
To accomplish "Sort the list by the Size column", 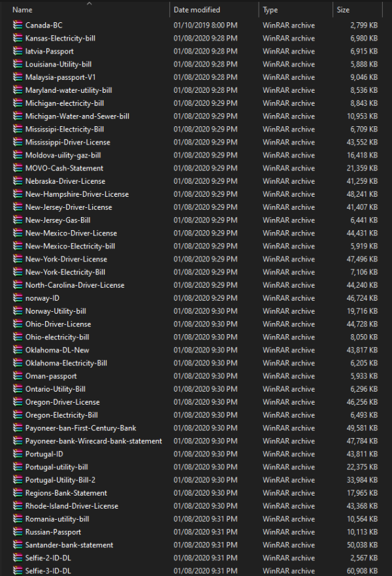I will tap(343, 10).
